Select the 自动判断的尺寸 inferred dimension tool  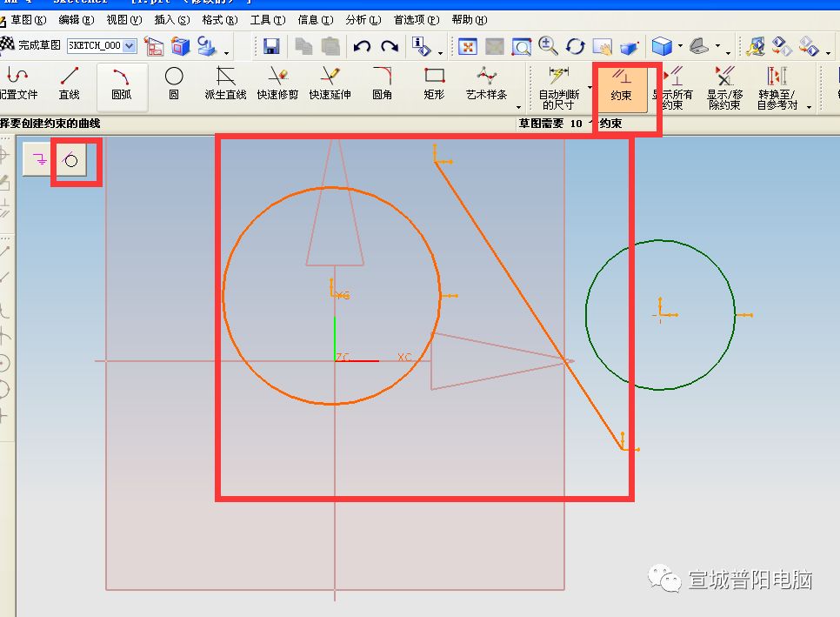coord(559,87)
